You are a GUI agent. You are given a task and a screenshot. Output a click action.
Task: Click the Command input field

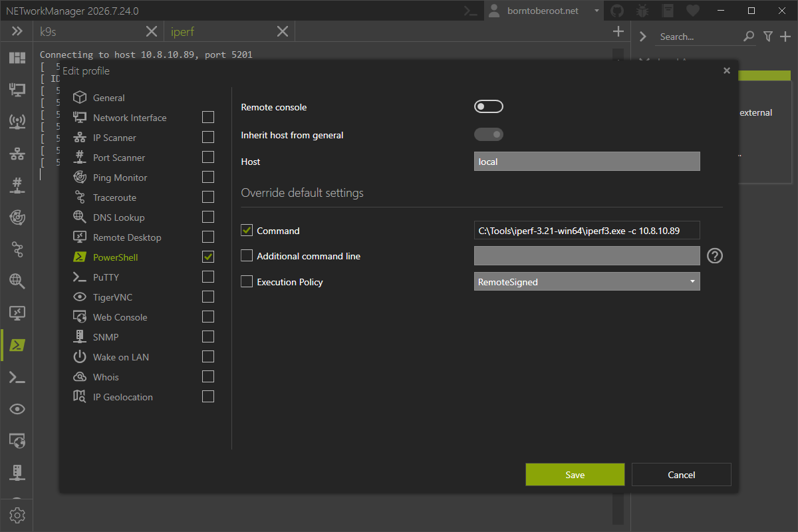(x=587, y=230)
